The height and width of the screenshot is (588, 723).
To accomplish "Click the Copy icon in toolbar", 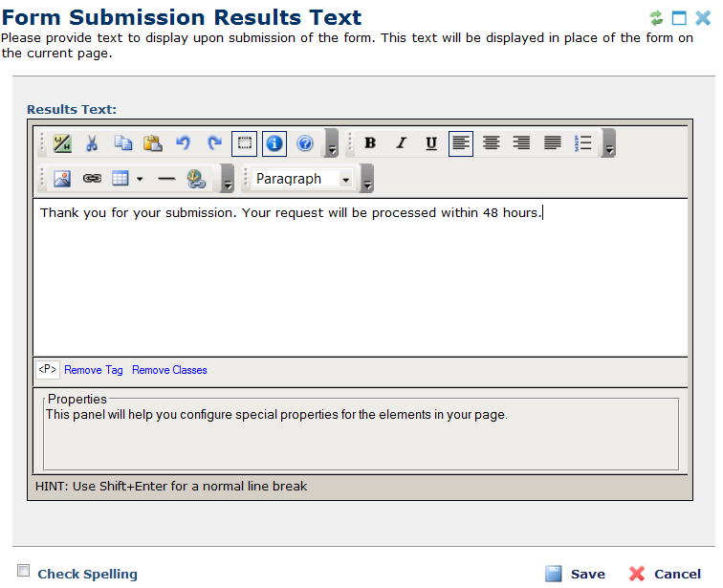I will click(x=122, y=143).
